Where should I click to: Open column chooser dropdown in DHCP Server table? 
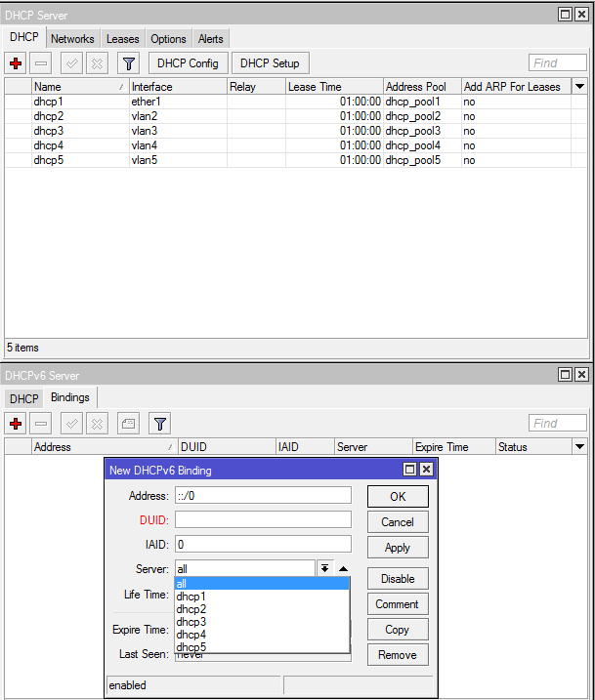579,87
